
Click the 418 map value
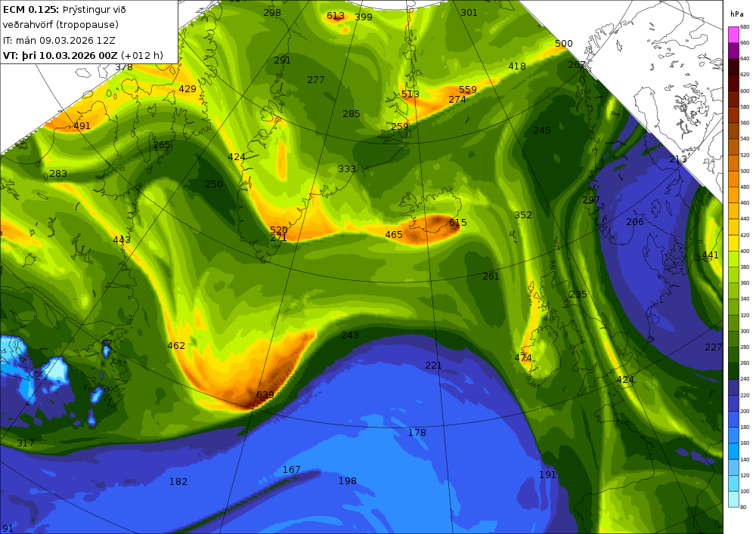(x=517, y=66)
